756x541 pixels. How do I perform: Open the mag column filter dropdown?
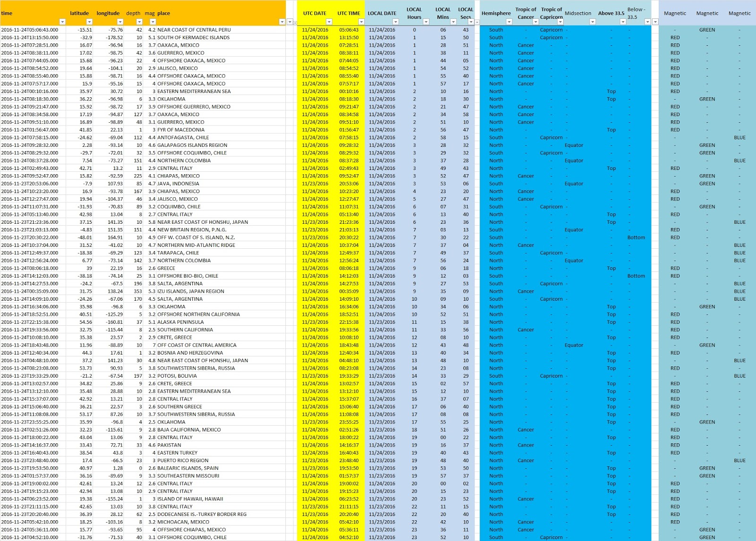point(152,22)
